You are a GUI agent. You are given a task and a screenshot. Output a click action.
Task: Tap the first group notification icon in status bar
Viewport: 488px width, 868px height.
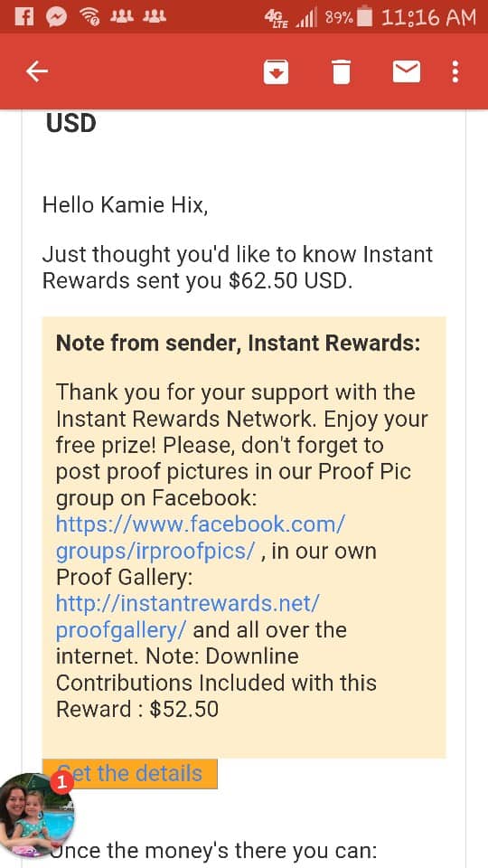120,17
